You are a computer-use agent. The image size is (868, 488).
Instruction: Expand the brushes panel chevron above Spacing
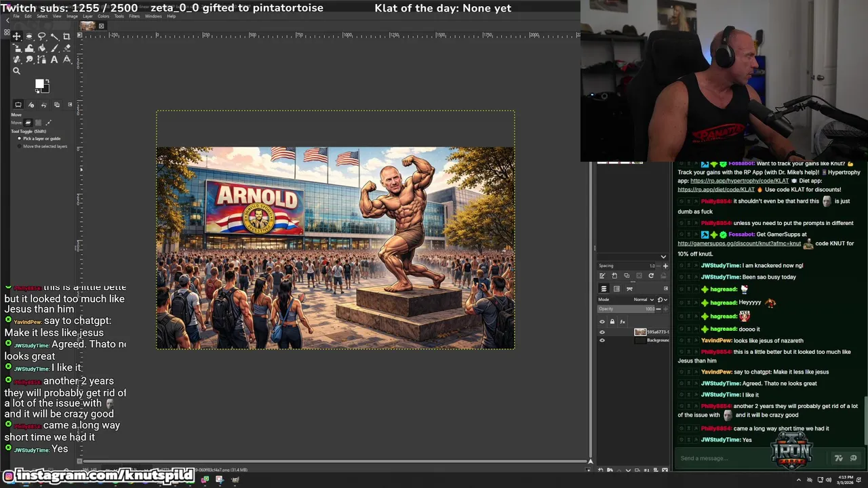coord(663,257)
